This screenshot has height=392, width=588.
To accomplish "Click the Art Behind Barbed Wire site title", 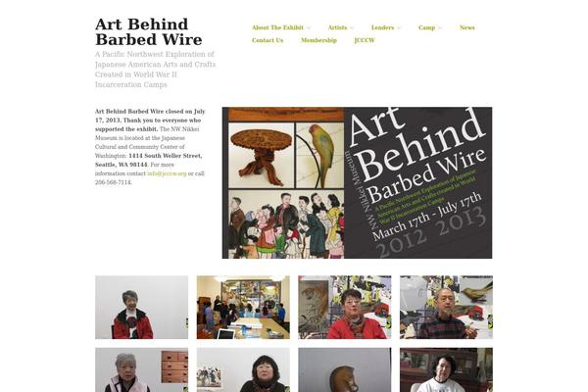I will [149, 32].
